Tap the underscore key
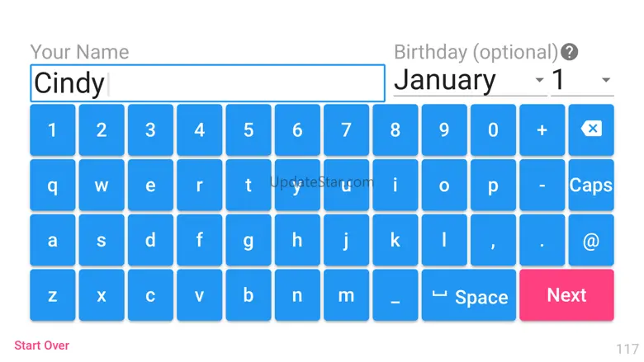 (x=395, y=294)
